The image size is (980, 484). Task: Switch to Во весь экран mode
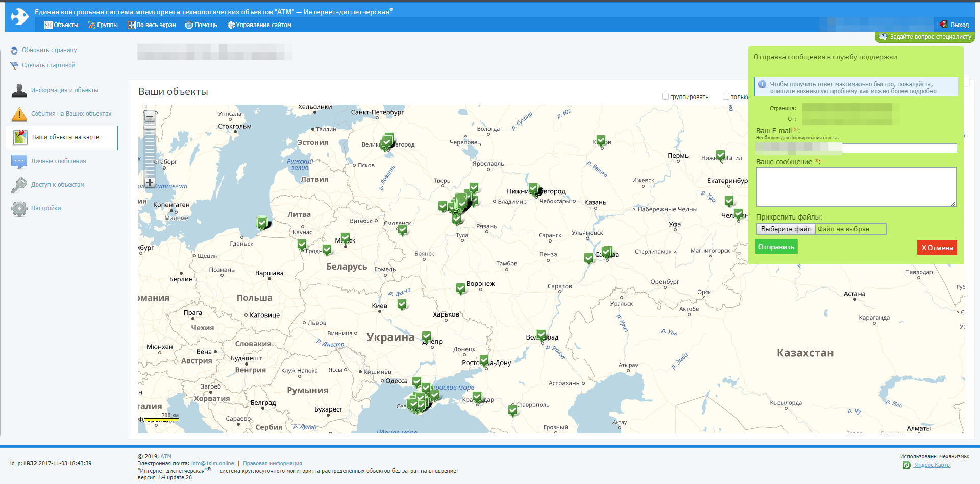(152, 25)
